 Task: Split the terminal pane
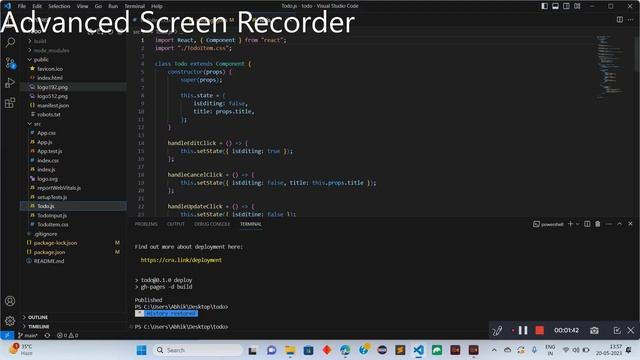(587, 224)
